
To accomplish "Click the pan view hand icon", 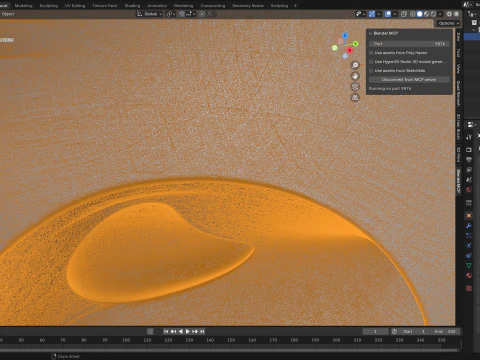I will click(355, 76).
